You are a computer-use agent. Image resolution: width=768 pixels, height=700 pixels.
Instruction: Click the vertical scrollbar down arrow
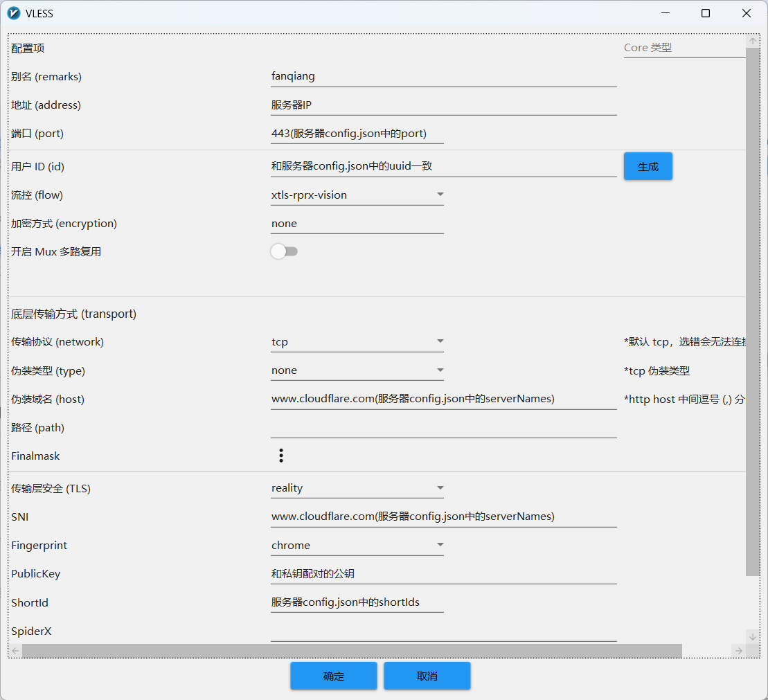pos(753,636)
